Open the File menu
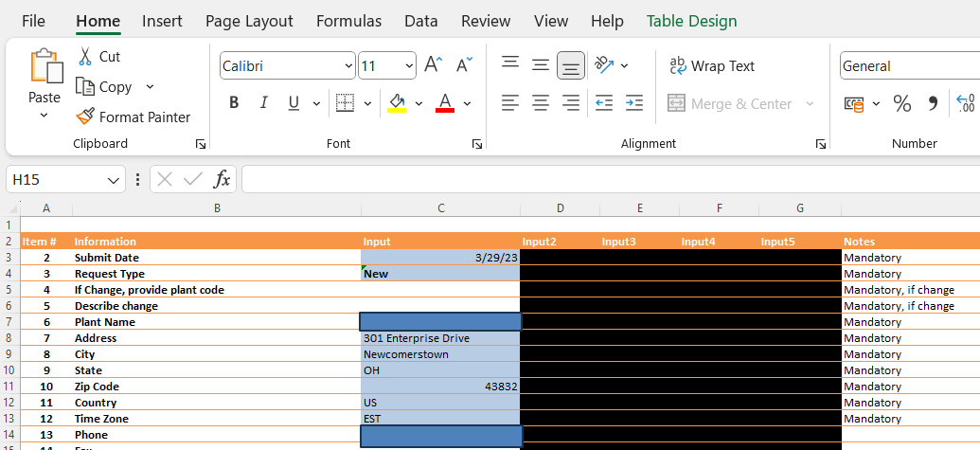The width and height of the screenshot is (980, 450). click(33, 21)
